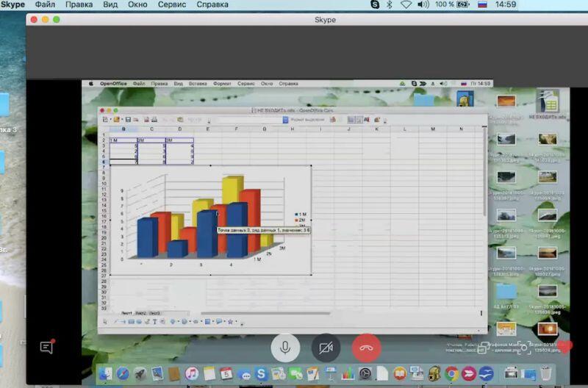Viewport: 588px width, 388px height.
Task: Open Google Chrome from the Dock
Action: click(x=451, y=375)
